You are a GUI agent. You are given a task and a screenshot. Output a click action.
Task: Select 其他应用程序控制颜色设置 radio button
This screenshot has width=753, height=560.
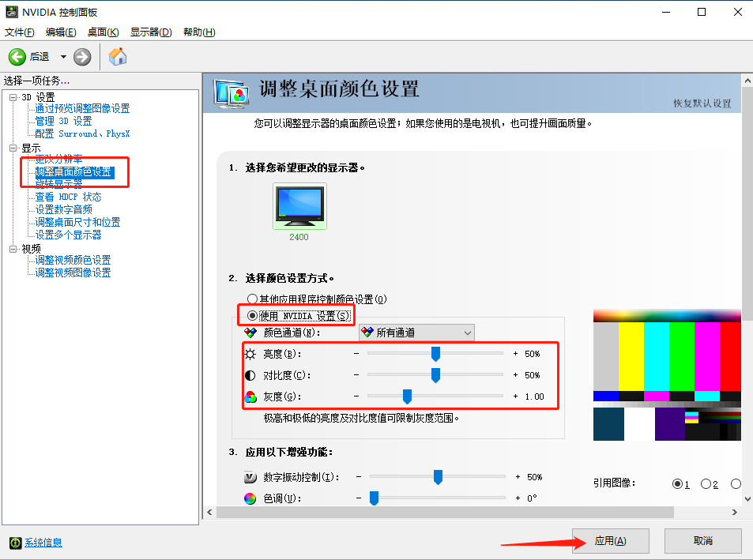click(253, 299)
